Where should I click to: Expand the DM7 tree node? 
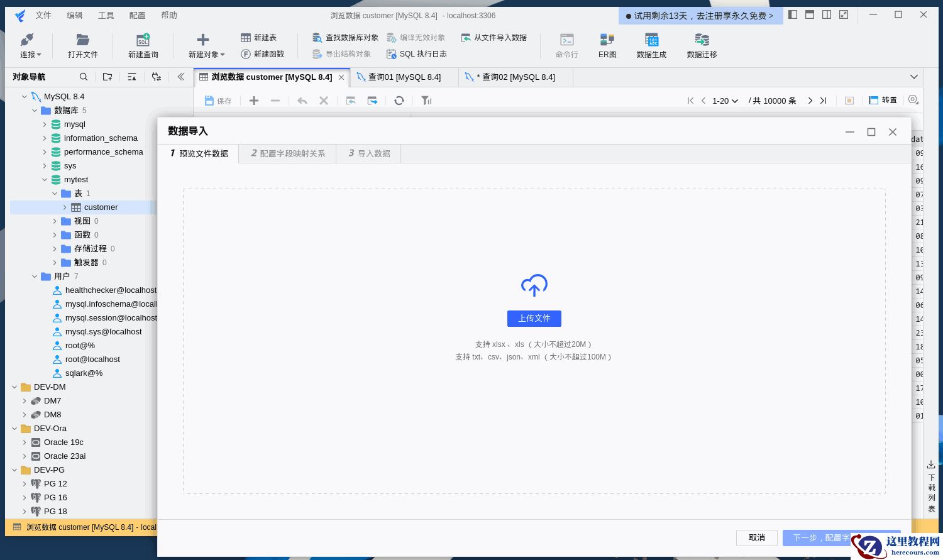pos(25,401)
